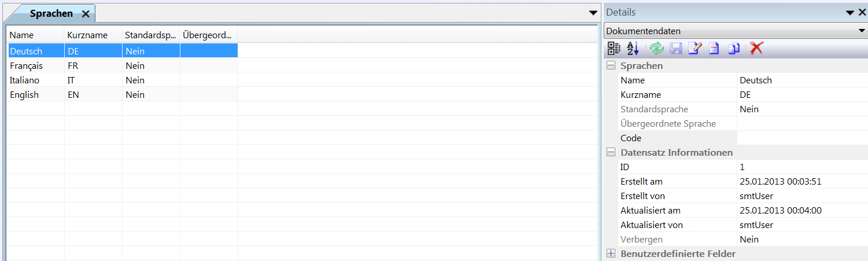868x261 pixels.
Task: Click the copy record icon
Action: (x=734, y=49)
